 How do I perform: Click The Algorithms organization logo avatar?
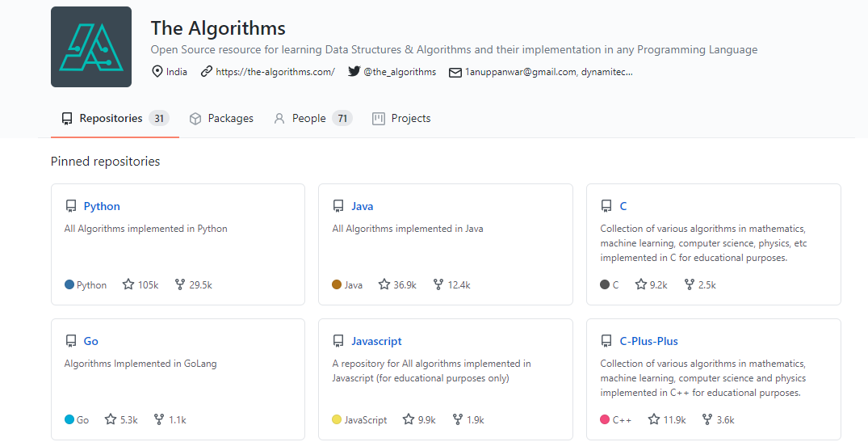[91, 47]
